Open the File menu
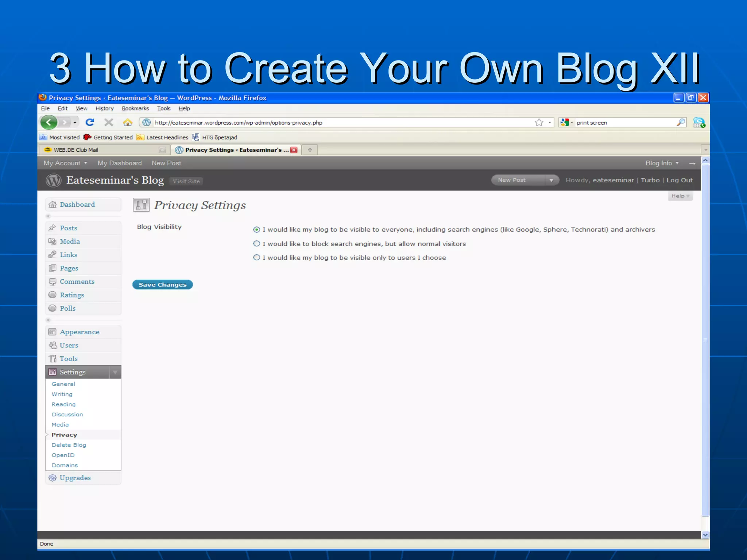The image size is (747, 560). (x=45, y=108)
